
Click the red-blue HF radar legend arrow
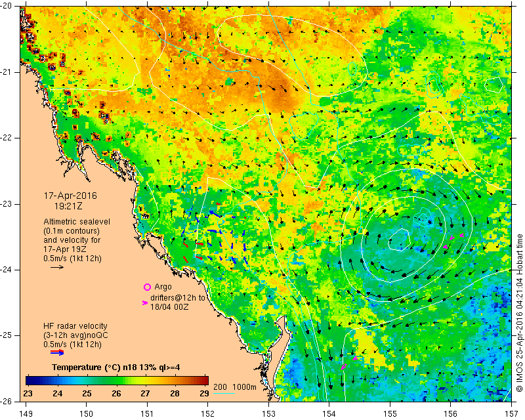(57, 352)
